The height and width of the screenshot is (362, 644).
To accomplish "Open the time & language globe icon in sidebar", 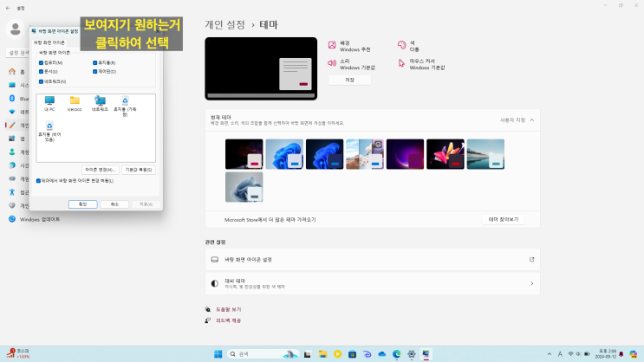I will point(12,165).
